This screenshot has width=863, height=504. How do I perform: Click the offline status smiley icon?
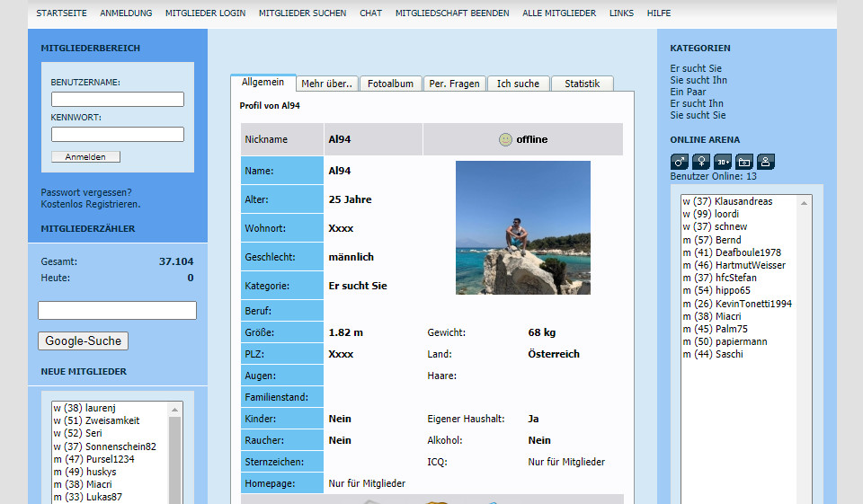point(505,139)
